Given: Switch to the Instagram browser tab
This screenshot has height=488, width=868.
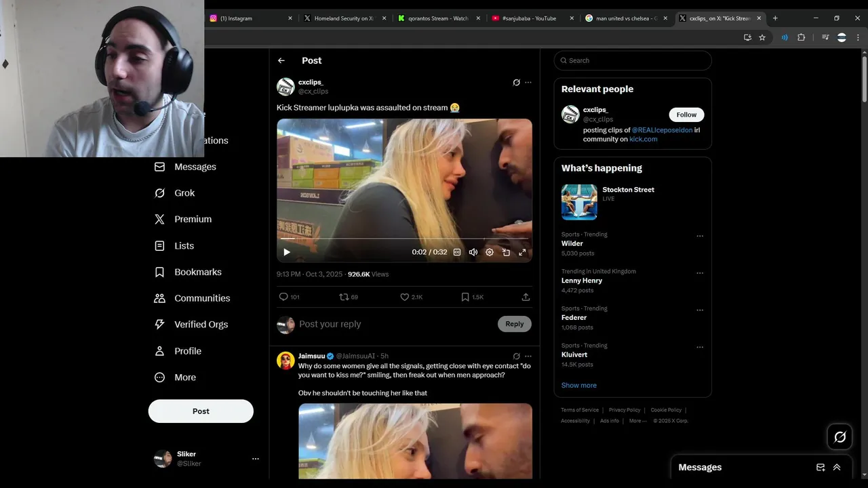Looking at the screenshot, I should 251,18.
